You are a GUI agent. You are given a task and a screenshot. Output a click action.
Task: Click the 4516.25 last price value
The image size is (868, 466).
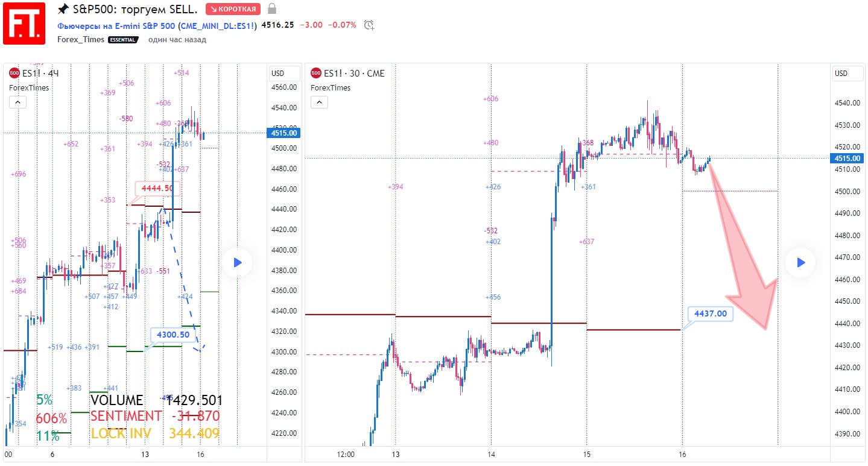tap(277, 25)
